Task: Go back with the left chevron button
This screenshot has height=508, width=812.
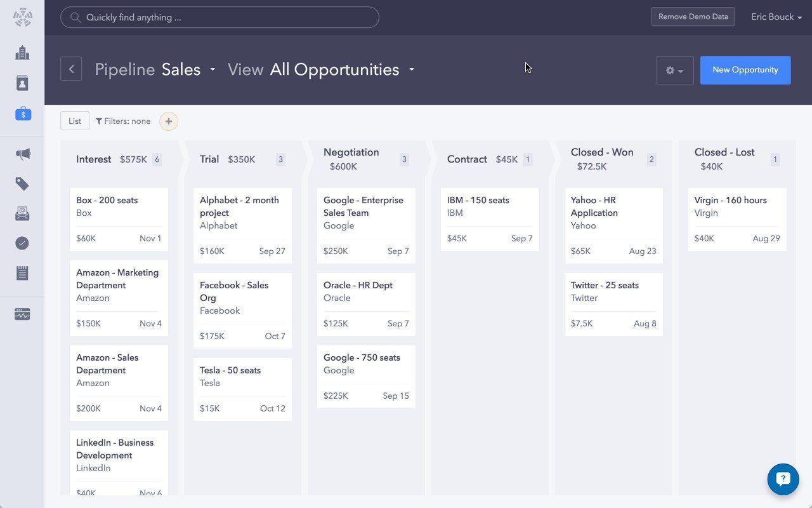Action: click(71, 69)
